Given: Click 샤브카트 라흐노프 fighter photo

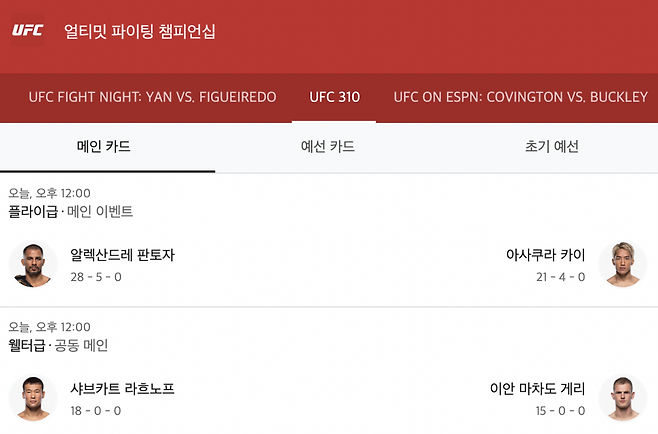Looking at the screenshot, I should coord(33,398).
